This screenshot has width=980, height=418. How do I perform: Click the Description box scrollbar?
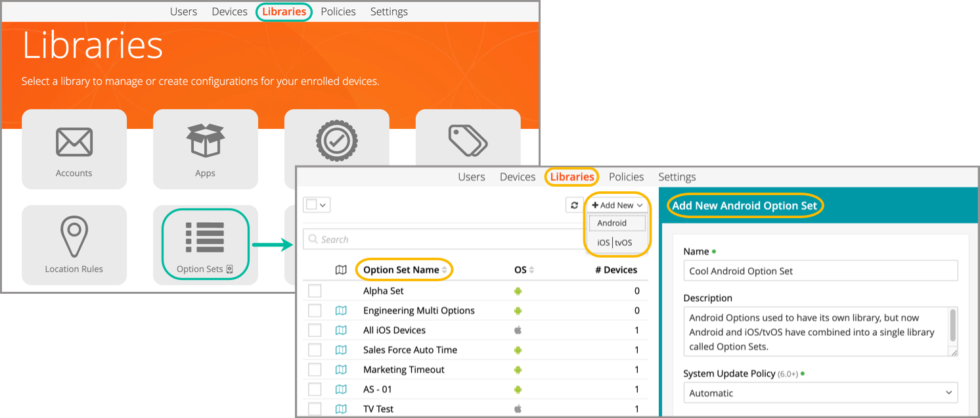[953, 325]
